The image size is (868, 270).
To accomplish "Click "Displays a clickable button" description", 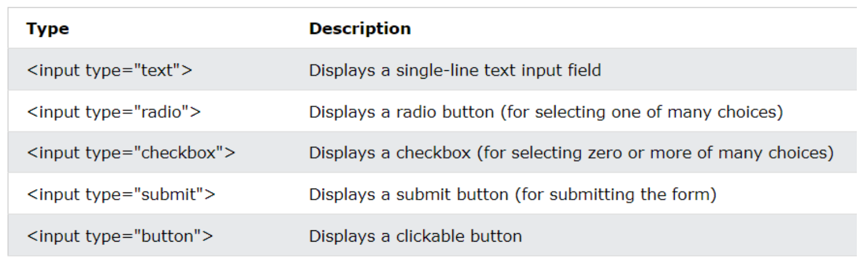I will [x=415, y=236].
